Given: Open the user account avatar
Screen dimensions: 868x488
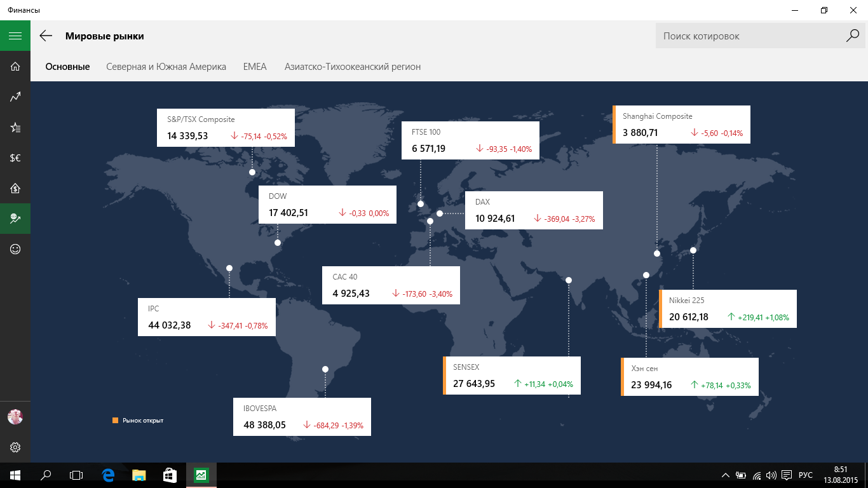Looking at the screenshot, I should click(15, 417).
